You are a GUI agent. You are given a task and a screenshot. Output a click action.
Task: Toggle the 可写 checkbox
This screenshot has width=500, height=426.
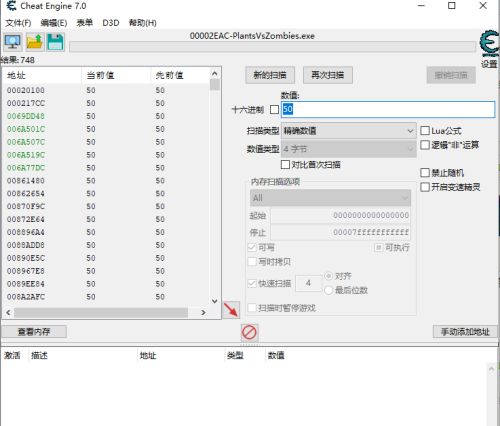click(x=252, y=247)
